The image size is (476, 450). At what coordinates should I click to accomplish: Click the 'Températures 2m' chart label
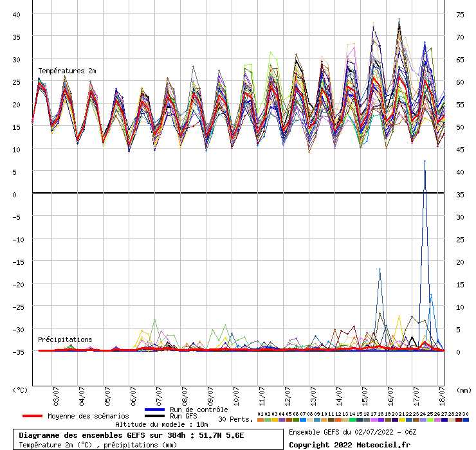[x=67, y=71]
